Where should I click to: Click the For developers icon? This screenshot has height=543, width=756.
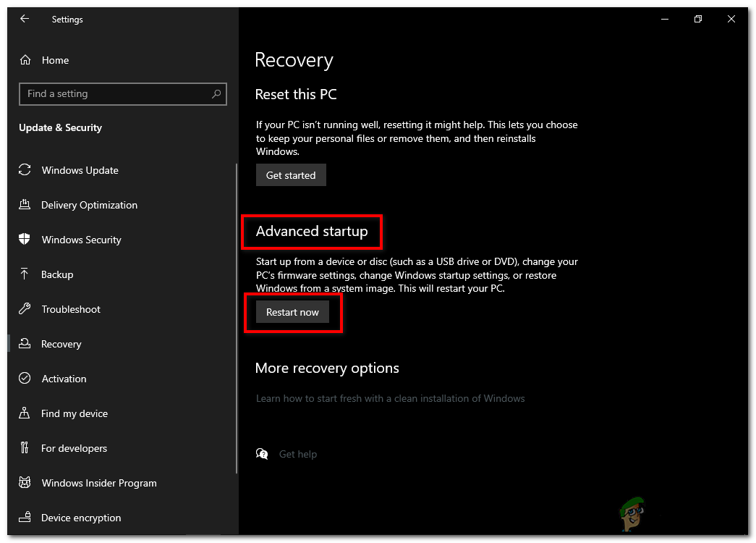(25, 448)
